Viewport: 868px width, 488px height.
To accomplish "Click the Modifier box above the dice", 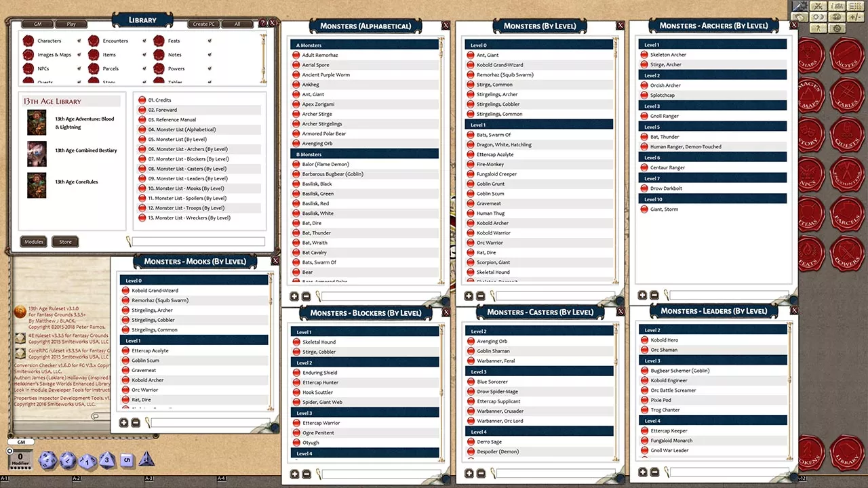I will (20, 459).
